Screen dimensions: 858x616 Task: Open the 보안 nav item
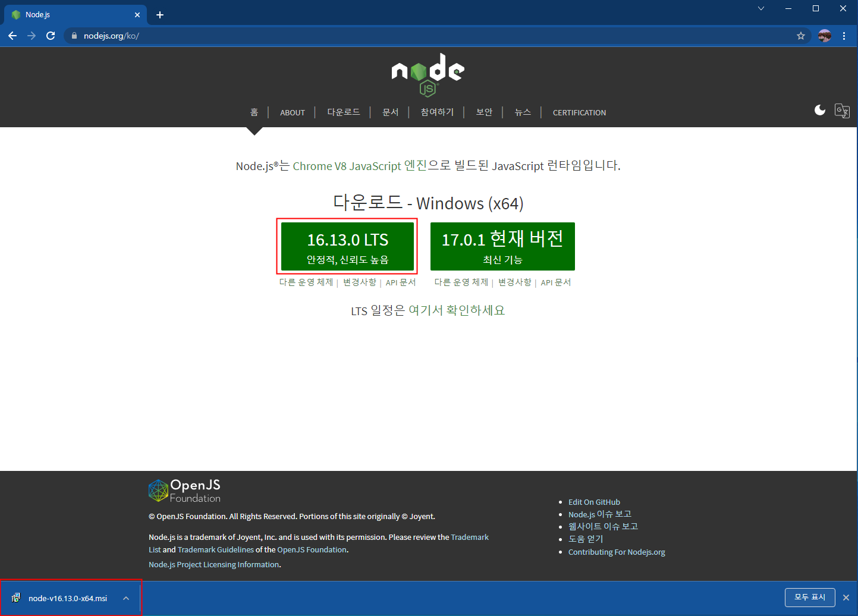[x=484, y=112]
